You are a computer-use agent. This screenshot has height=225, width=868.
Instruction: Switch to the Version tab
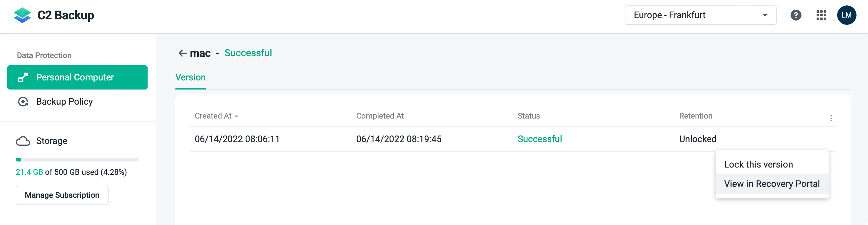[190, 77]
